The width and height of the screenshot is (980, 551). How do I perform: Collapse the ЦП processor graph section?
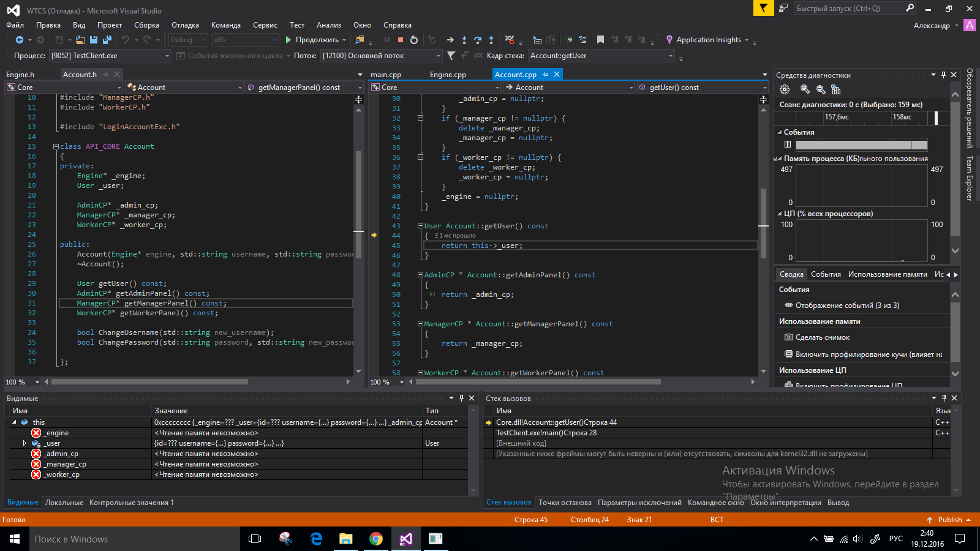[x=780, y=214]
